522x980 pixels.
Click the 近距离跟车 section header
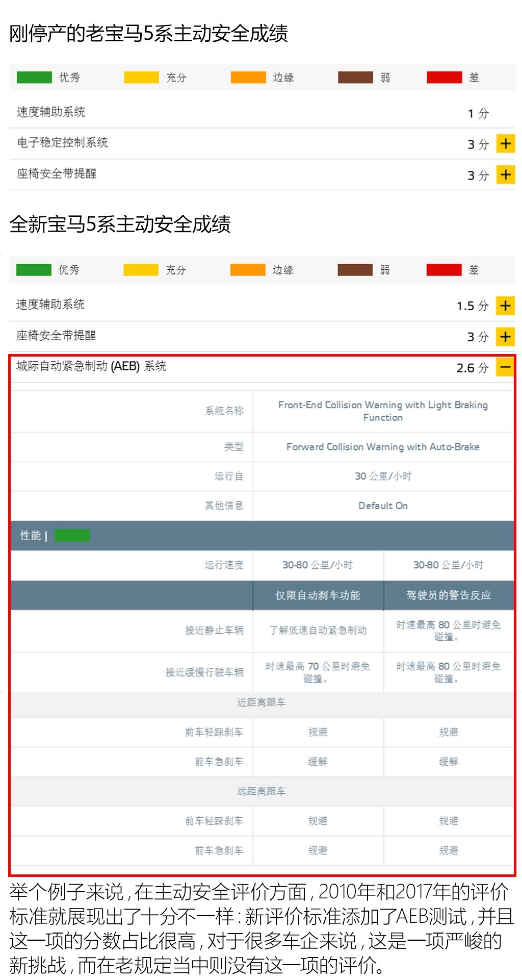click(x=262, y=703)
